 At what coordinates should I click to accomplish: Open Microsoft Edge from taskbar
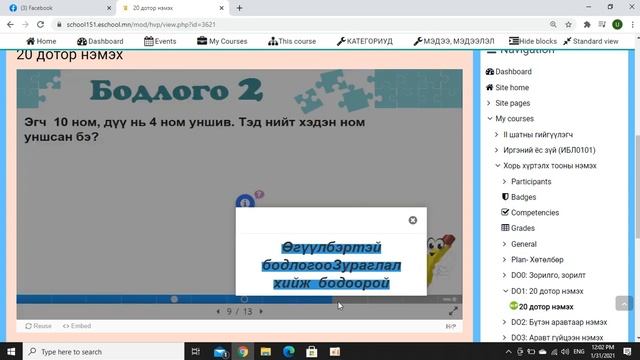point(289,351)
